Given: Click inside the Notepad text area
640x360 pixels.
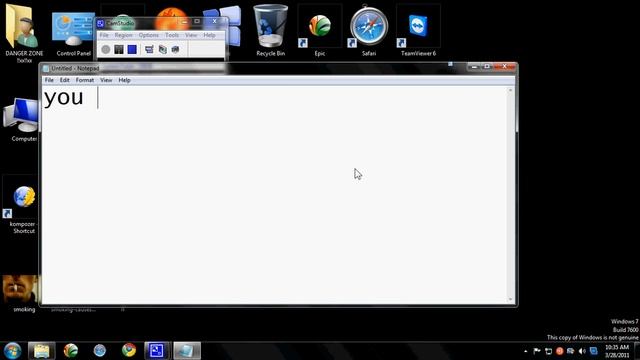Looking at the screenshot, I should click(274, 195).
